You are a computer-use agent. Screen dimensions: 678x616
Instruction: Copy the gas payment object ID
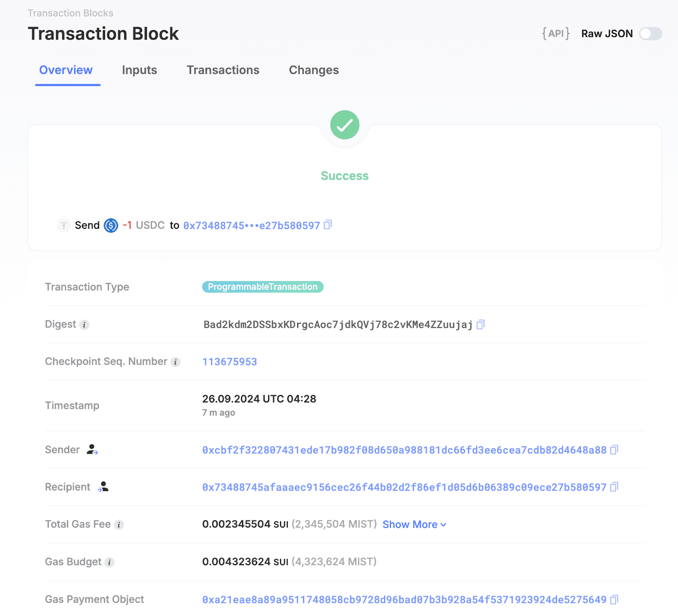click(614, 599)
